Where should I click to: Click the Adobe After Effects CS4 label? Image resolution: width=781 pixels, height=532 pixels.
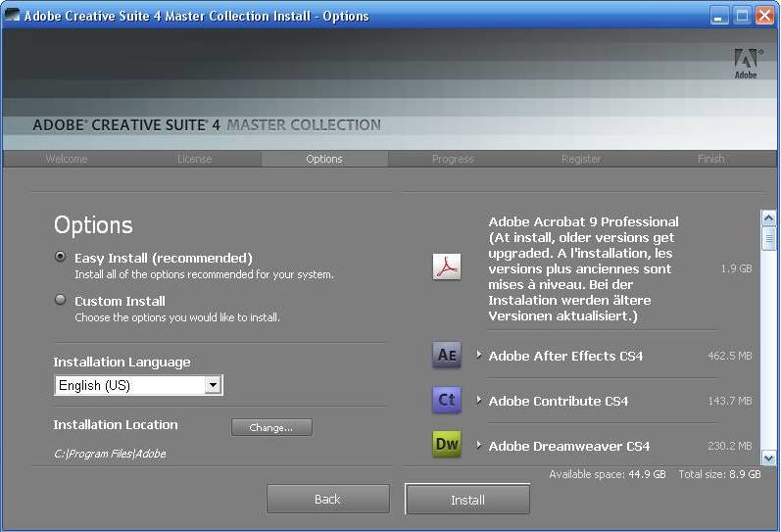[x=565, y=356]
